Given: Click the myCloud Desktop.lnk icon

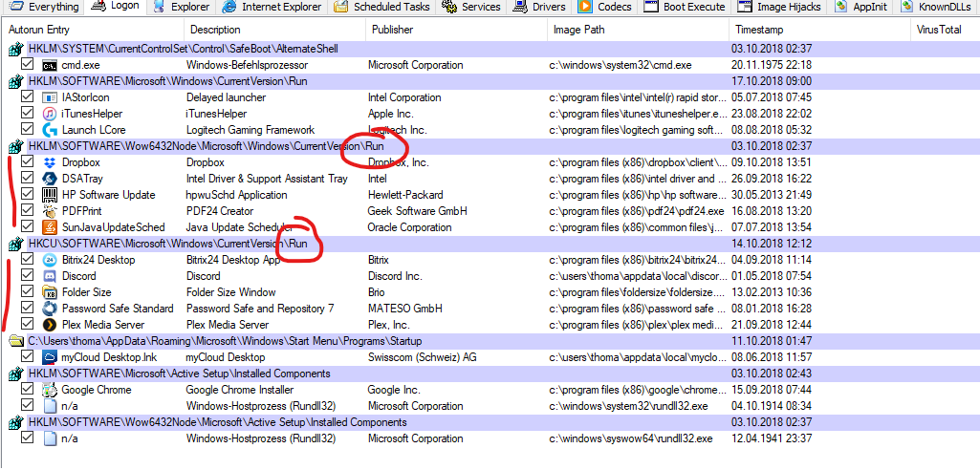Looking at the screenshot, I should coord(50,357).
